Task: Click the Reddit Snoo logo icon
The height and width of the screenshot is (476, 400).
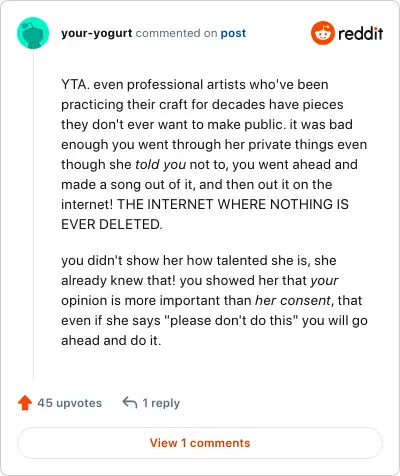Action: (x=322, y=33)
